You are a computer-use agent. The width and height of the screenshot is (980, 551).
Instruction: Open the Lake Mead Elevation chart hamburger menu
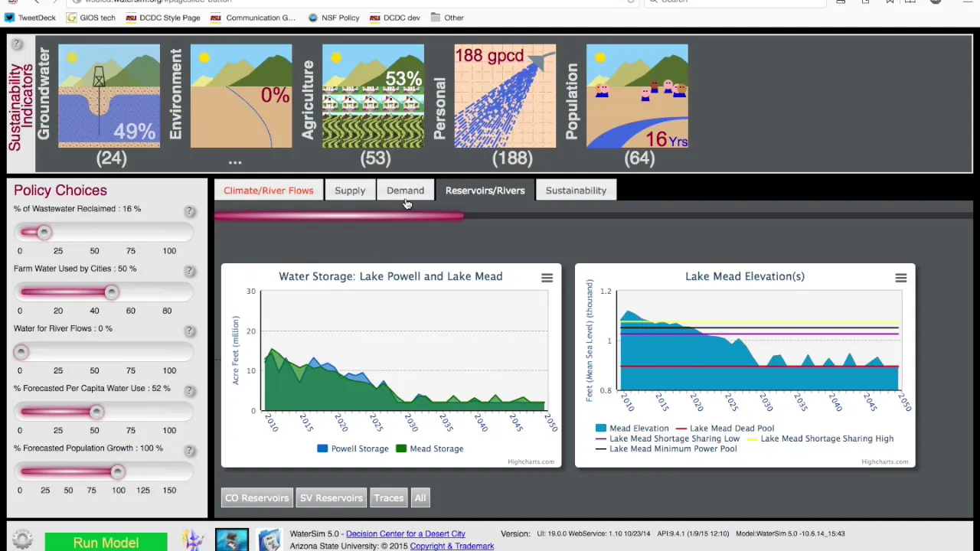(900, 279)
